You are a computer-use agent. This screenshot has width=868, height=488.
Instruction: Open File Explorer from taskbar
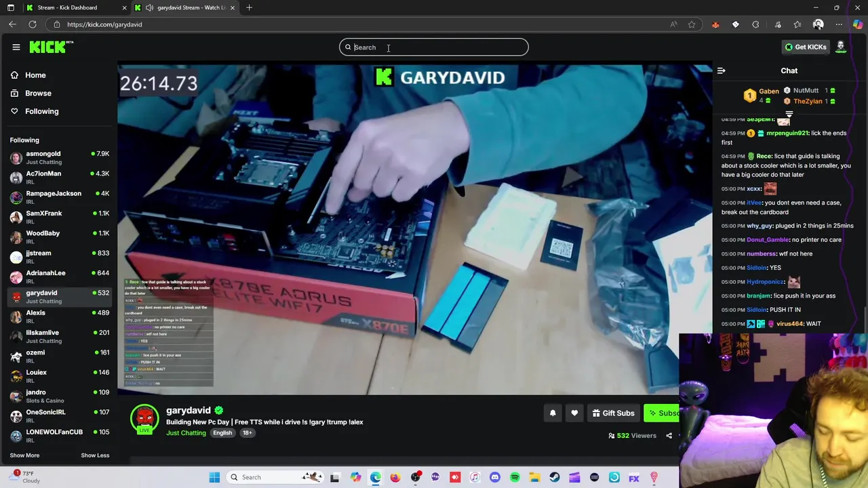point(534,477)
